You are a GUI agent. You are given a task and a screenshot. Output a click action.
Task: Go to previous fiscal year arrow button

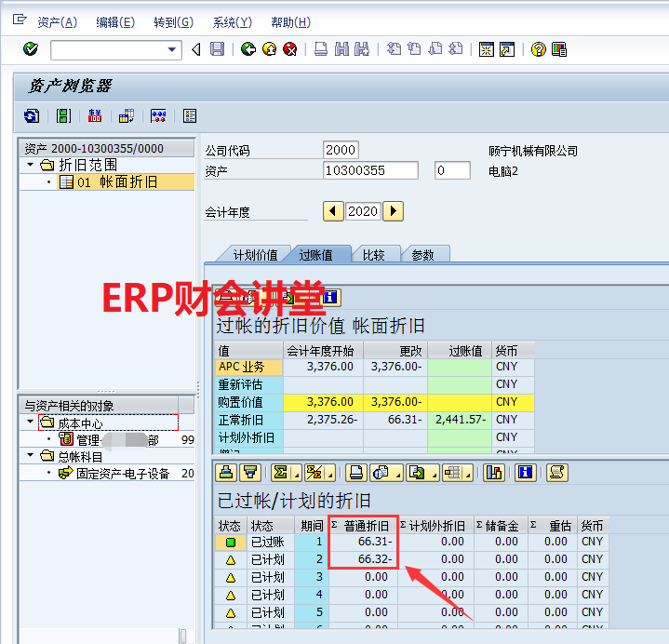click(x=333, y=211)
